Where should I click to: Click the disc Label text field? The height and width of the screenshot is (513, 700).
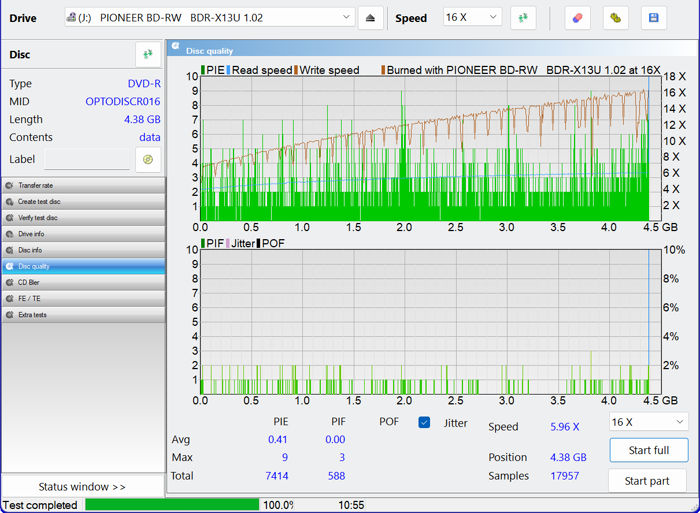86,160
